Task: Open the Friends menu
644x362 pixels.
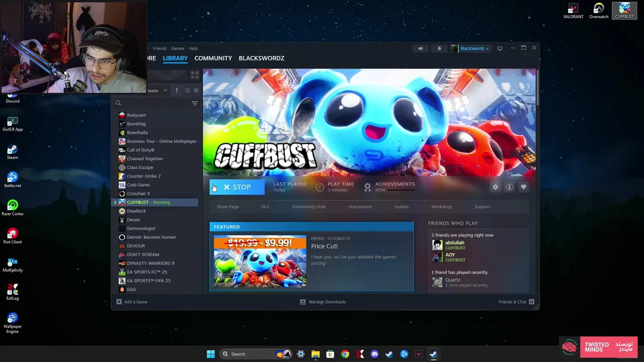Action: pos(159,49)
